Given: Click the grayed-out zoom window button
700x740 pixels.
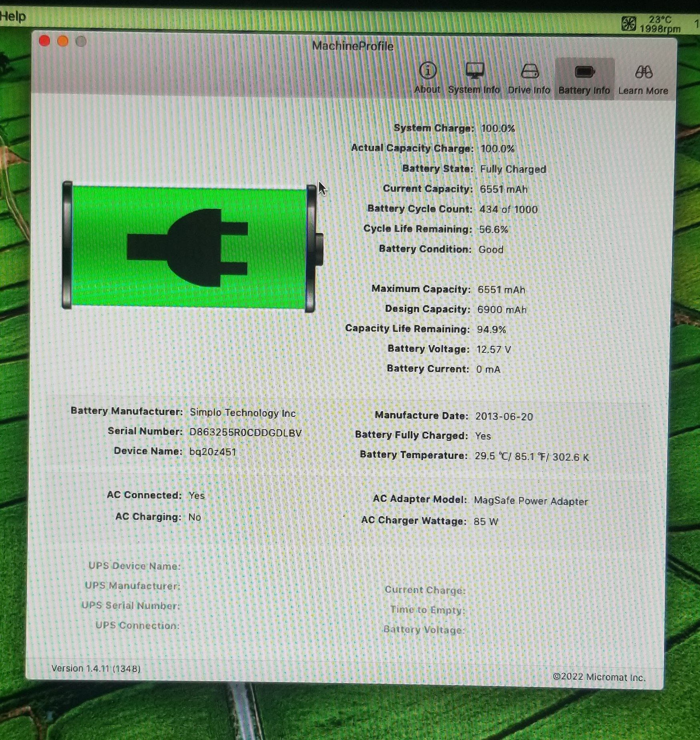Looking at the screenshot, I should [x=81, y=42].
